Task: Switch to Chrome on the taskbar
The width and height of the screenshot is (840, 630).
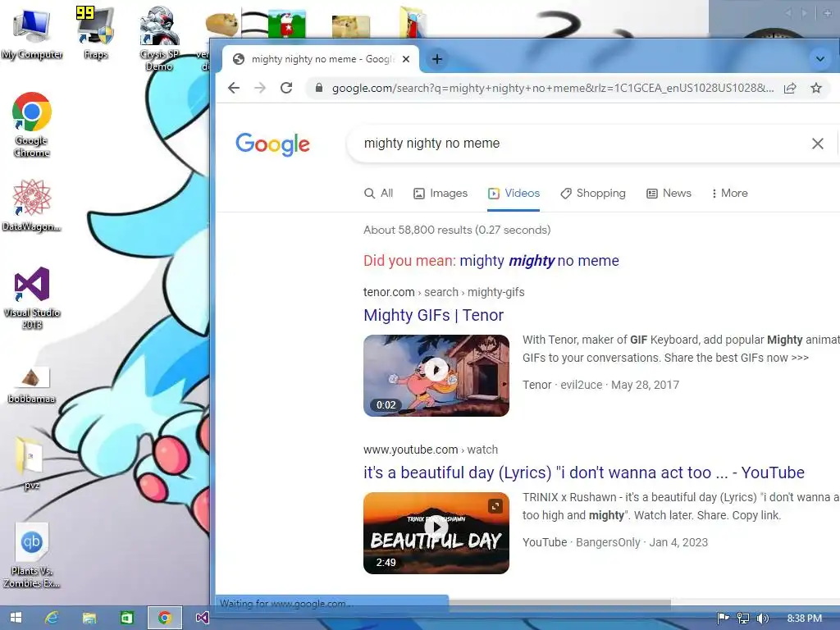Action: [x=165, y=618]
